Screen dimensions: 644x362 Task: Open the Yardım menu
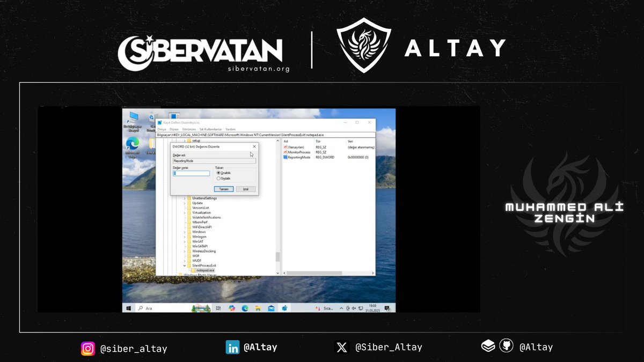point(230,129)
